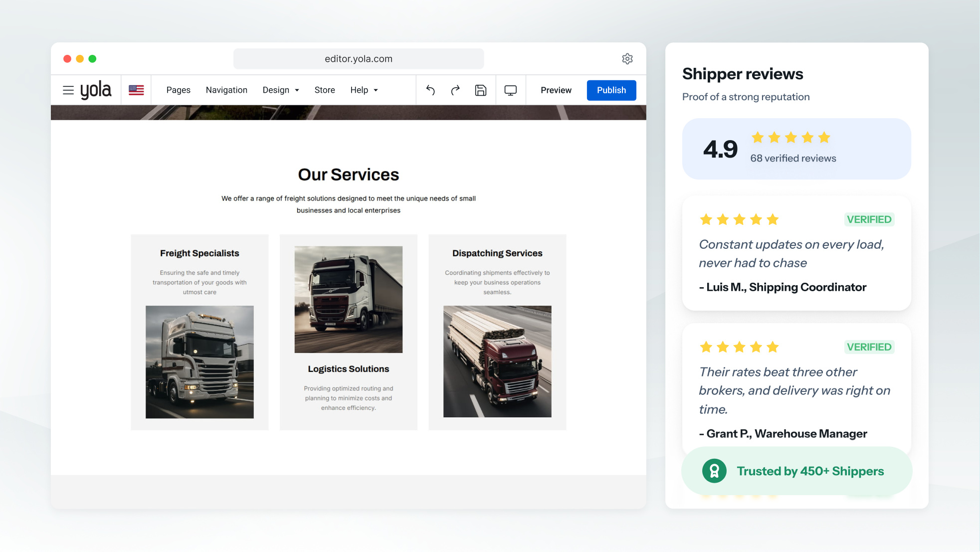The height and width of the screenshot is (552, 980).
Task: Click the 68 verified reviews text
Action: click(x=793, y=159)
